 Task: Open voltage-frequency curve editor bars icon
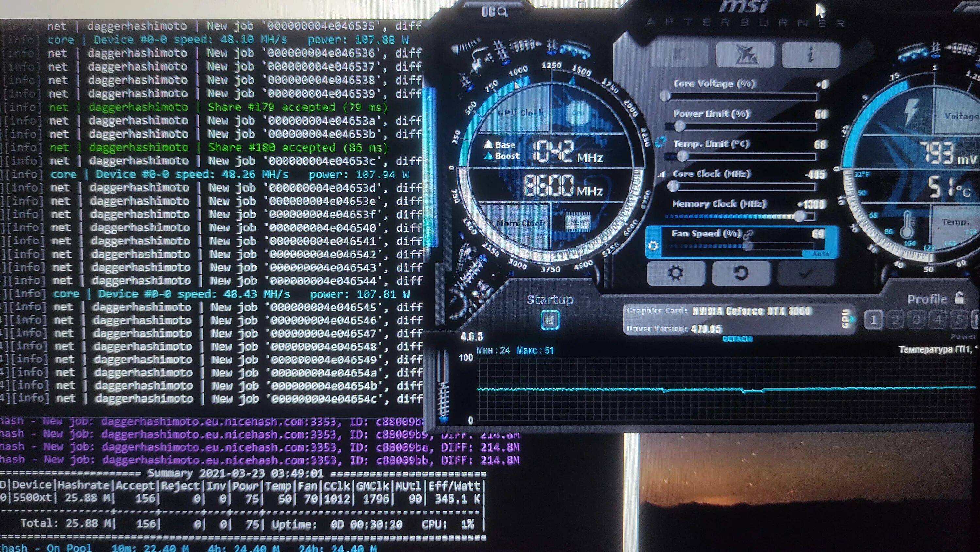pos(661,174)
